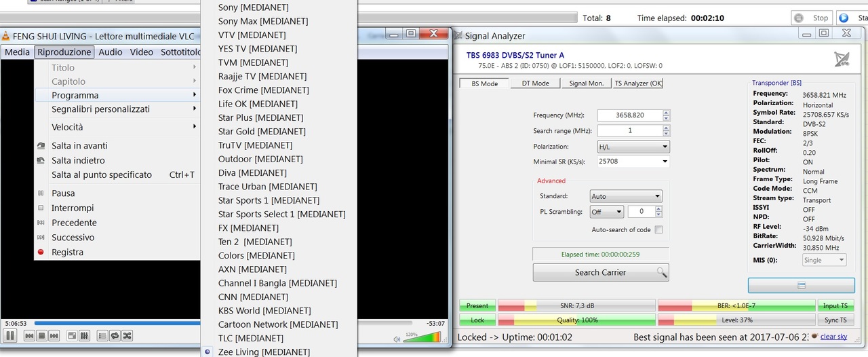Click the Stop scan button icon
868x357 pixels.
pos(800,18)
